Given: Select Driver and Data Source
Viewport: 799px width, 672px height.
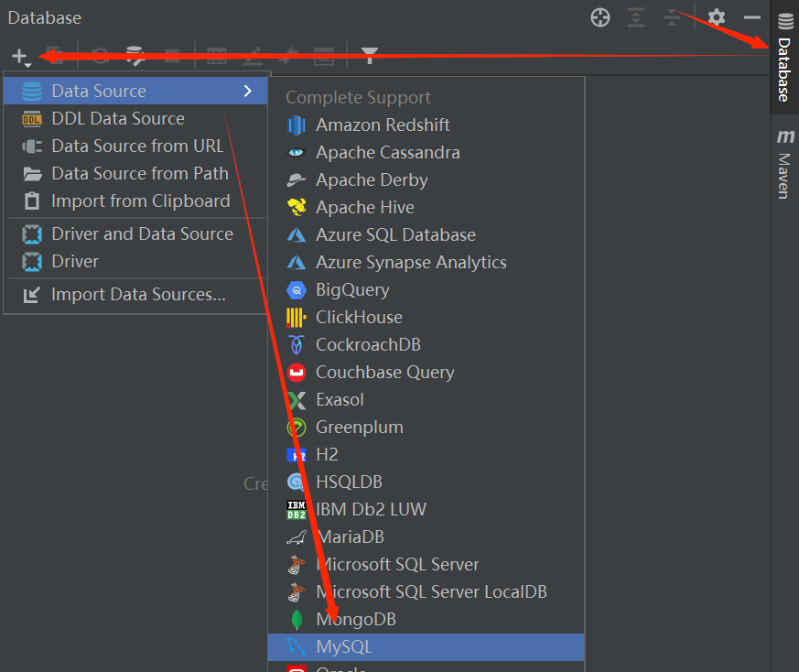Looking at the screenshot, I should click(135, 234).
